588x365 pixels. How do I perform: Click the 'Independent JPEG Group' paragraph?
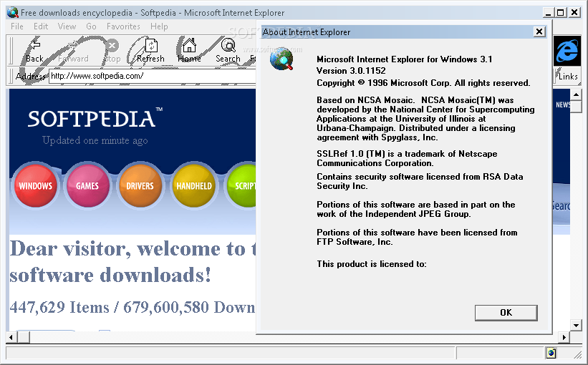(416, 209)
